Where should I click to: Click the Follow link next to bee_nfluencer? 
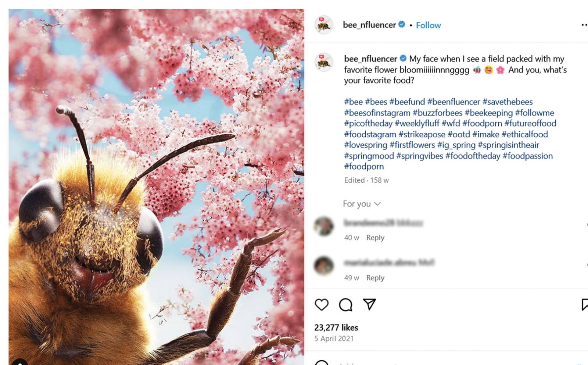tap(428, 25)
